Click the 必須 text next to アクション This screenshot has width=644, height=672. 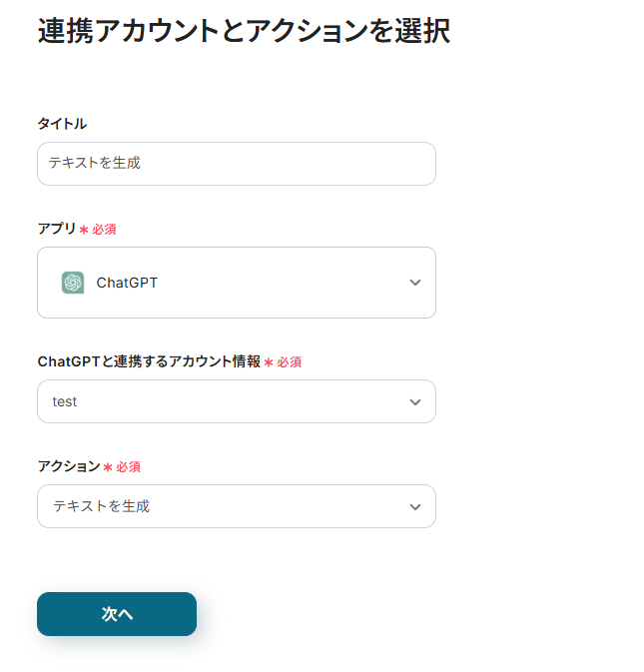(128, 467)
